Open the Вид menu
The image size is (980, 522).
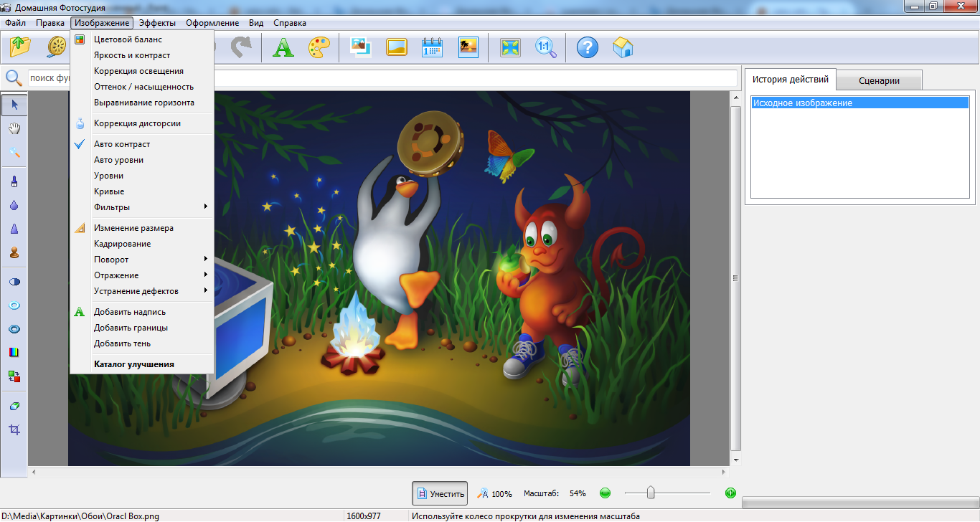coord(256,23)
